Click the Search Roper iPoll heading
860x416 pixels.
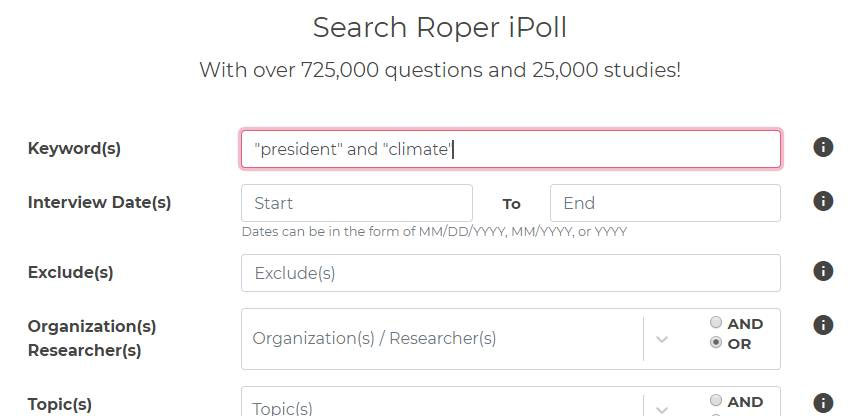[x=439, y=27]
